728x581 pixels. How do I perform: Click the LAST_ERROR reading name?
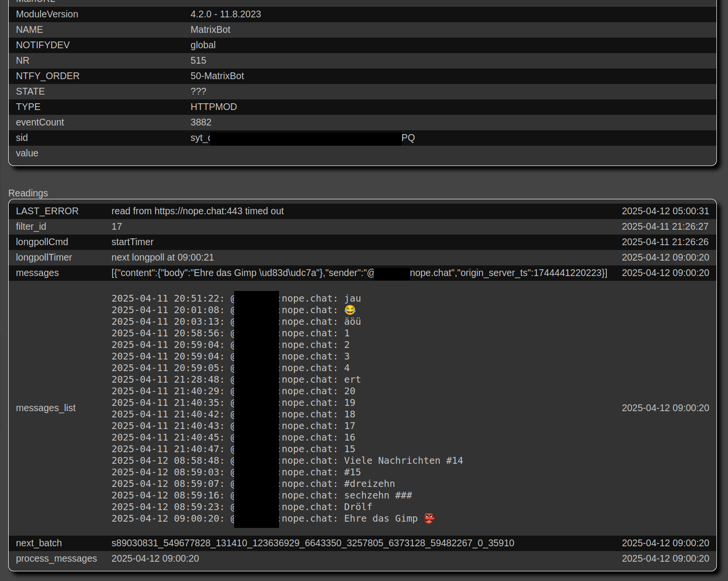(x=47, y=211)
